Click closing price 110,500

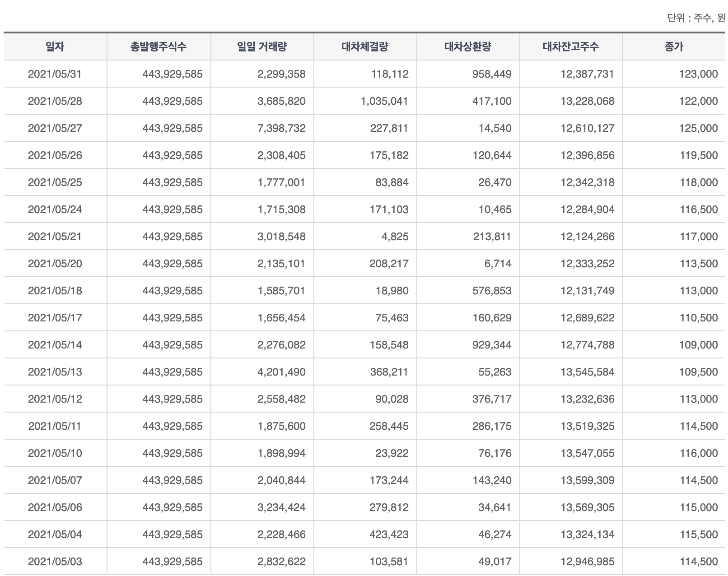pyautogui.click(x=699, y=318)
